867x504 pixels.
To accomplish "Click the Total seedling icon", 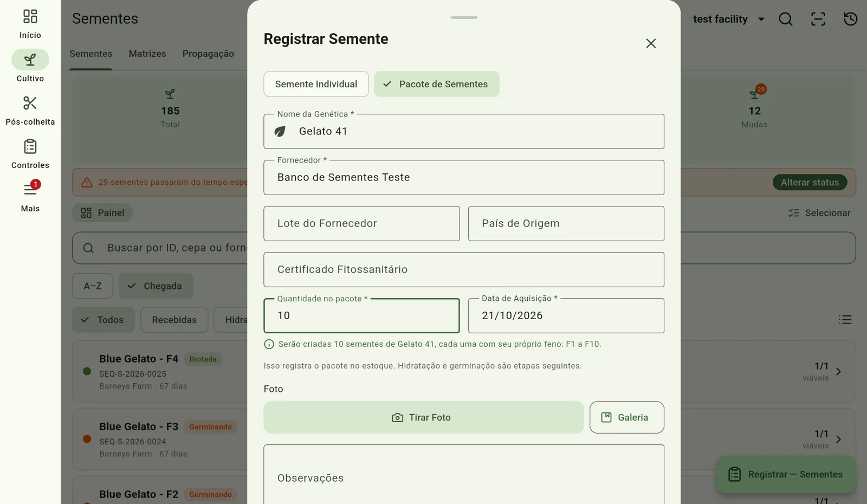I will tap(170, 94).
